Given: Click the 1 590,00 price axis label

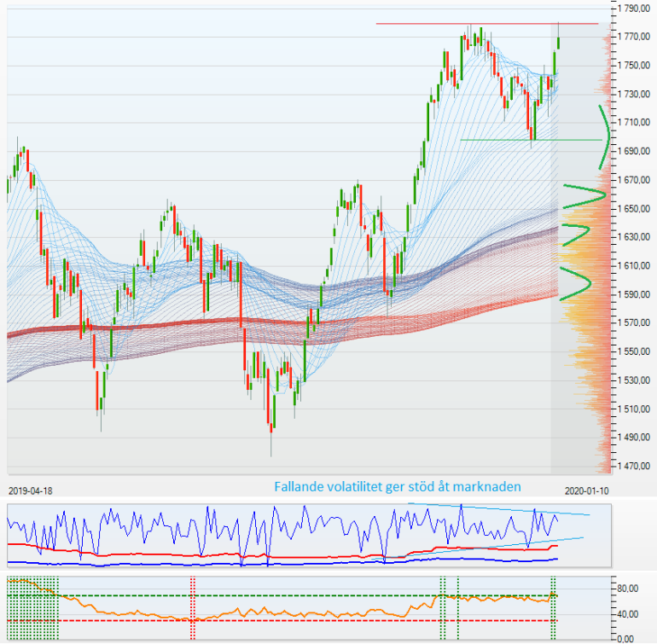Looking at the screenshot, I should pyautogui.click(x=634, y=294).
